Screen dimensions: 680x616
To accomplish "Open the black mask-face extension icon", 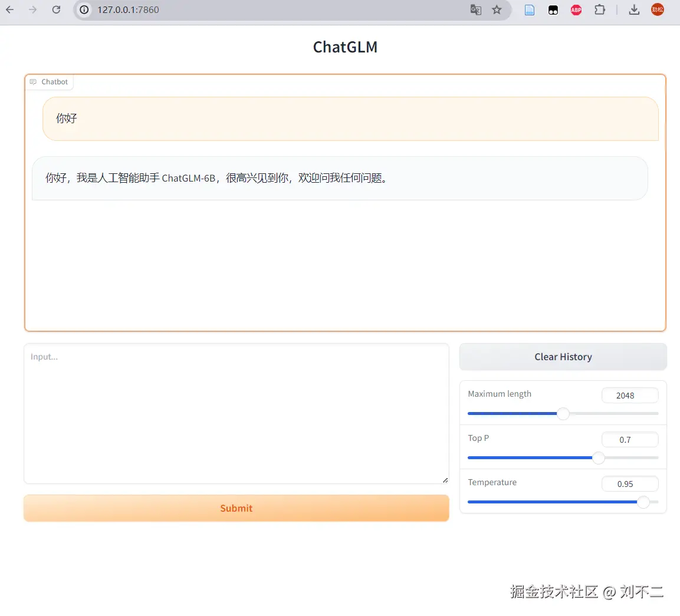I will click(553, 10).
